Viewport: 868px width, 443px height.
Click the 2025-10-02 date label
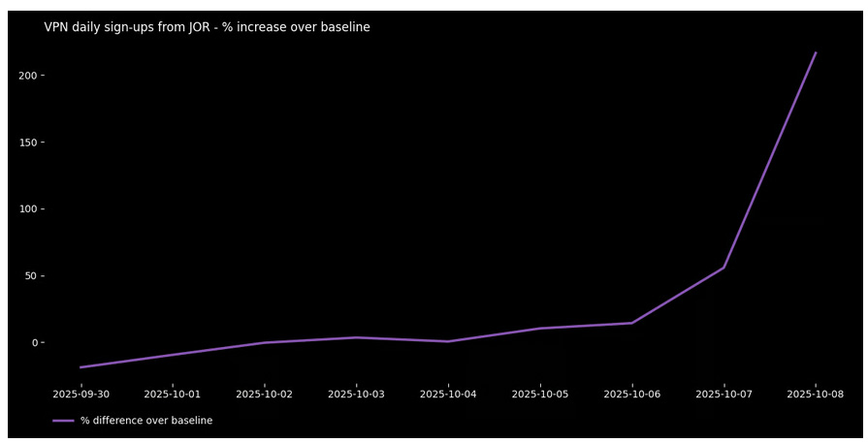264,395
